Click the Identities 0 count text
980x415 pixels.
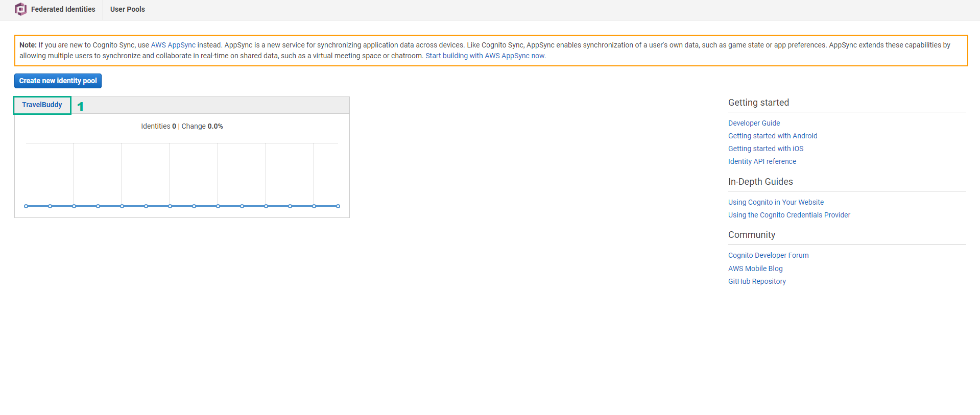[x=158, y=126]
